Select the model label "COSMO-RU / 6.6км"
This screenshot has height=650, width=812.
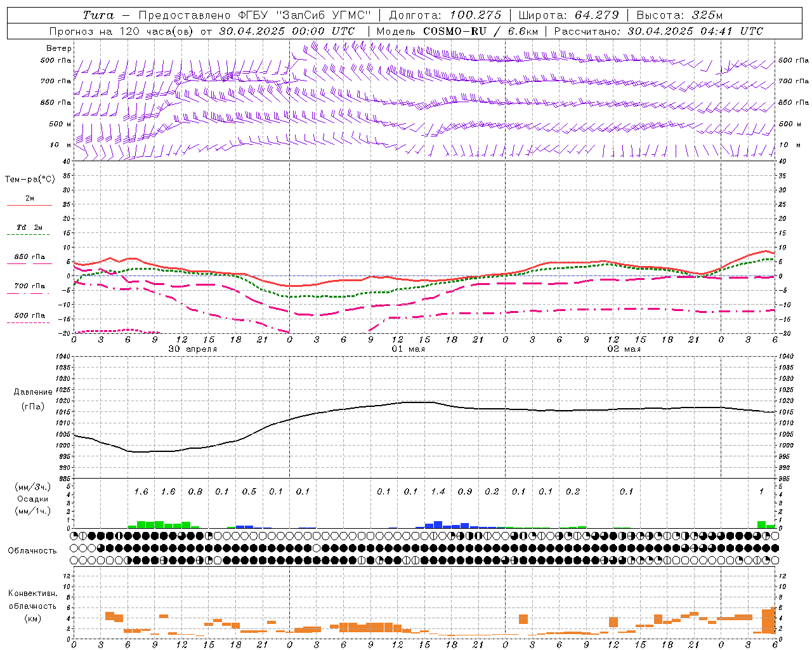coord(481,31)
